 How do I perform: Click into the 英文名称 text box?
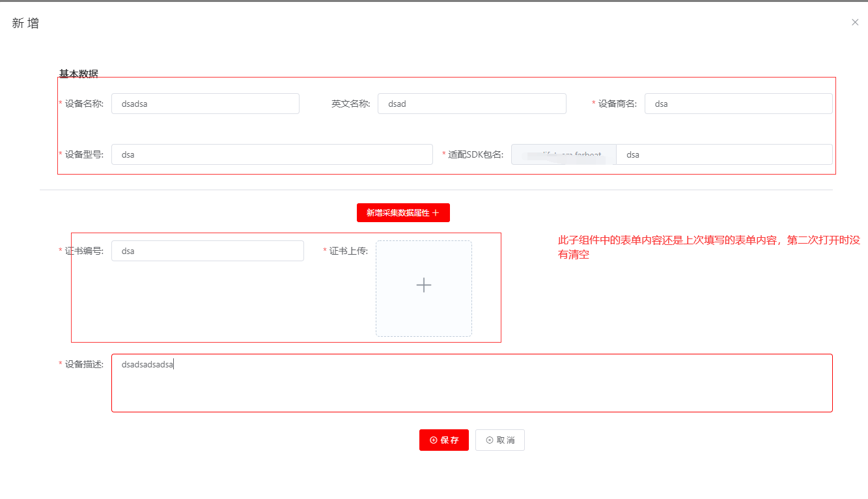pos(472,104)
